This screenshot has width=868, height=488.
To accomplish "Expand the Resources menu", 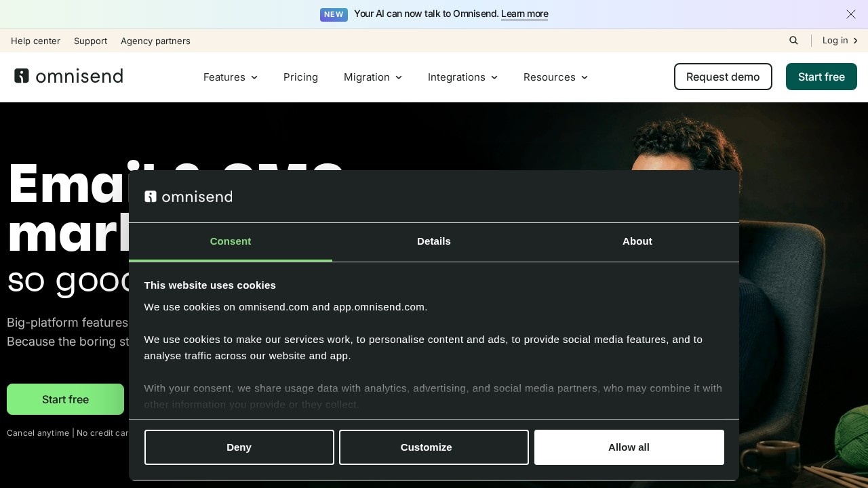I will click(556, 77).
